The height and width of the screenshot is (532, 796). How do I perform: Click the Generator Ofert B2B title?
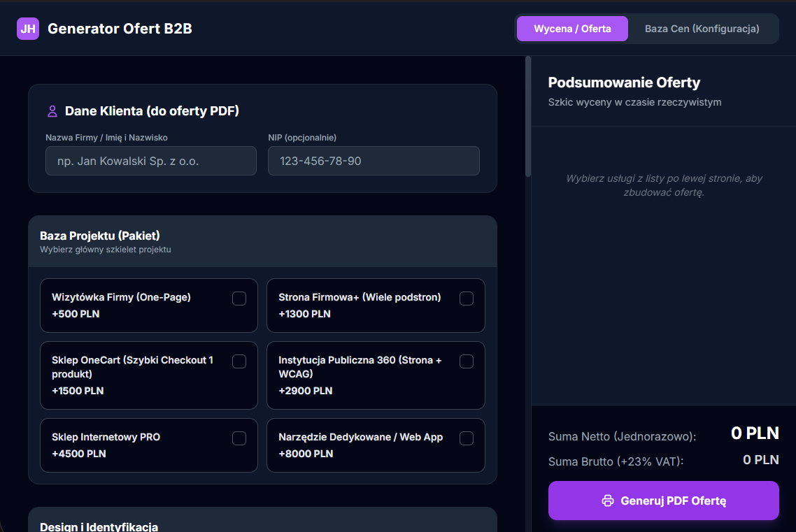click(x=120, y=29)
